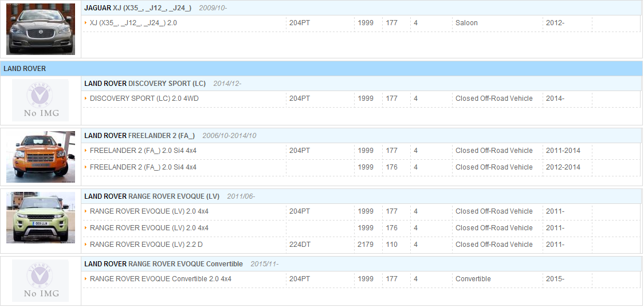Open the Jaguar XJ car thumbnail
Viewport: 644px width, 307px height.
(x=41, y=29)
